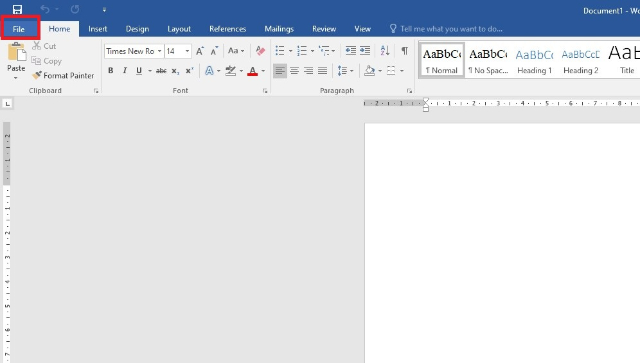Apply Bullets list
The image size is (640, 363).
coord(280,51)
